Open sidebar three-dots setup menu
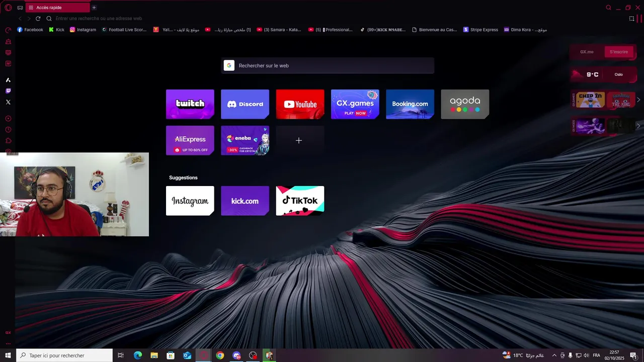Viewport: 644px width, 362px height. pyautogui.click(x=8, y=344)
